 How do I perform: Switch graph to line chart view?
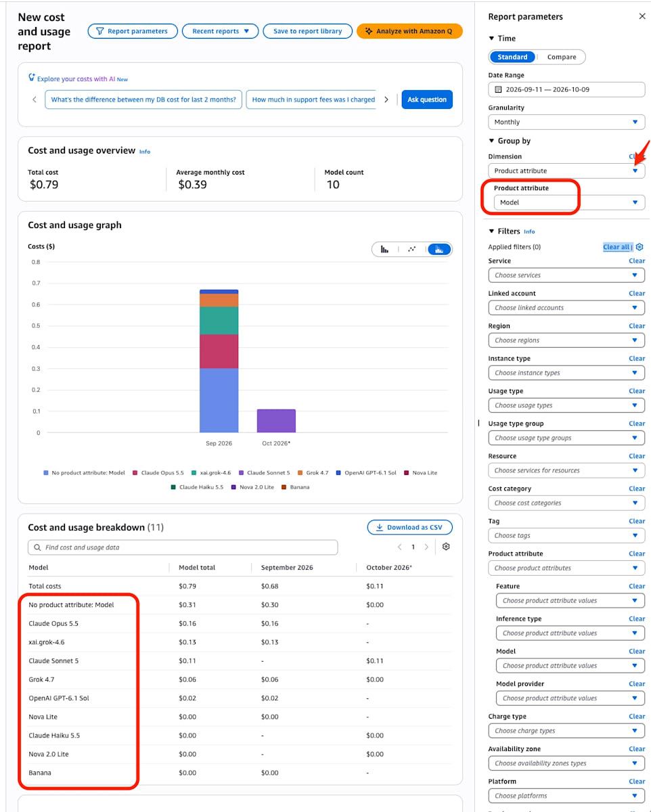(411, 249)
